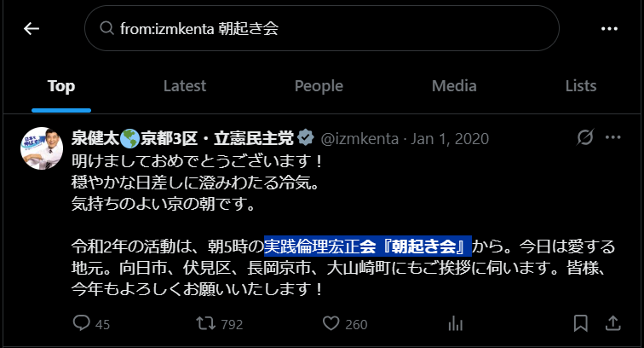
Task: Open 泉健太's profile avatar
Action: click(x=42, y=148)
